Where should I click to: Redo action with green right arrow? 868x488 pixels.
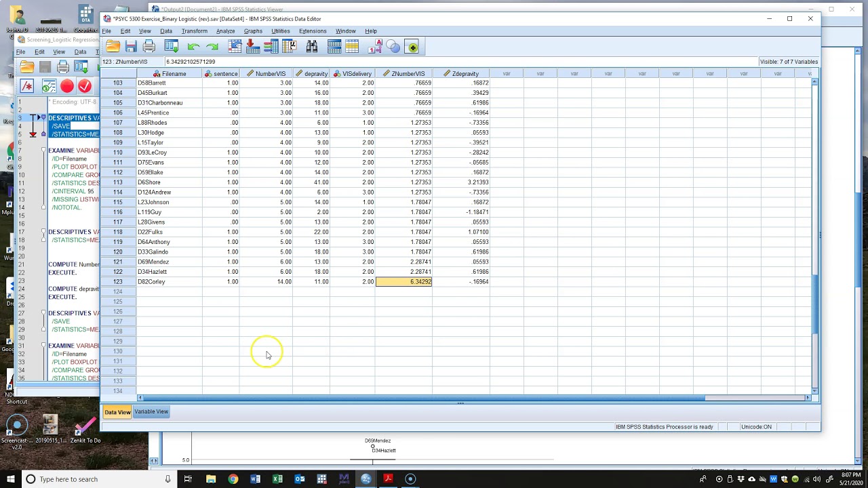(x=212, y=47)
